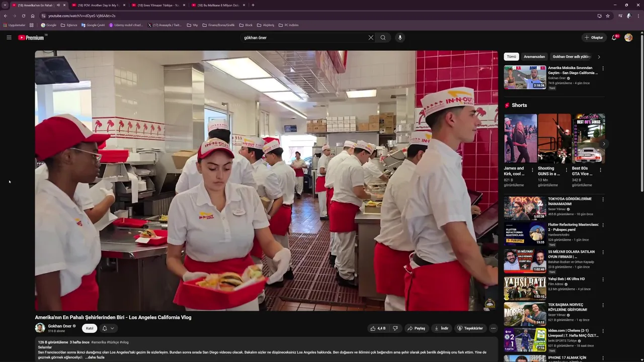644x362 pixels.
Task: Open options for the Shooting GUNS short
Action: point(567,170)
